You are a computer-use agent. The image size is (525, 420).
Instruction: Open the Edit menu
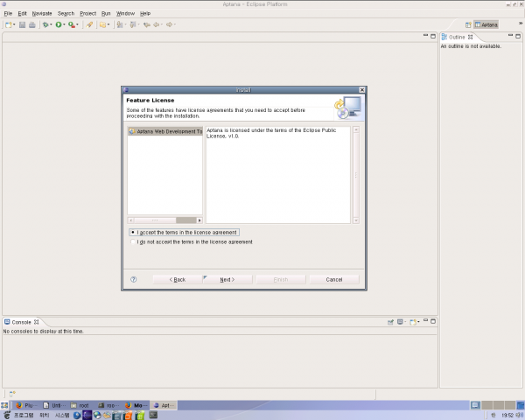(x=22, y=13)
